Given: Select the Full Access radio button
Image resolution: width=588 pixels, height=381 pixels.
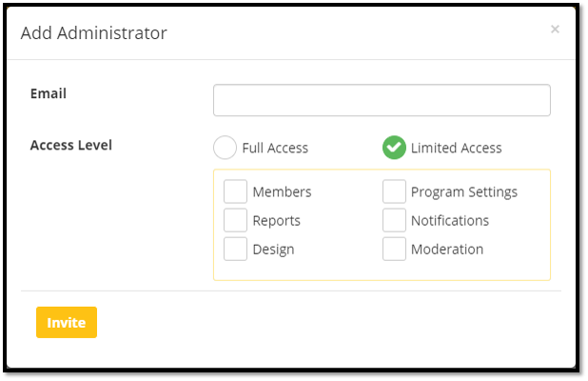Looking at the screenshot, I should (225, 148).
